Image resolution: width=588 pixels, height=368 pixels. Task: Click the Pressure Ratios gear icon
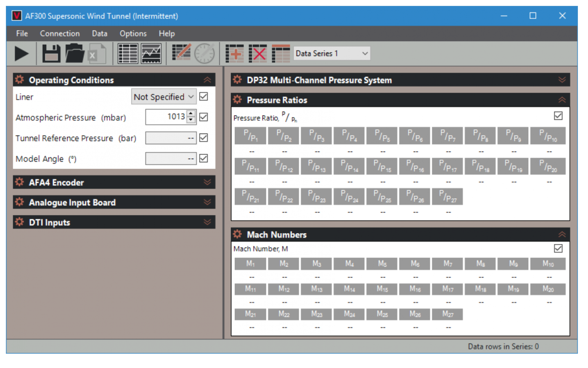point(238,100)
